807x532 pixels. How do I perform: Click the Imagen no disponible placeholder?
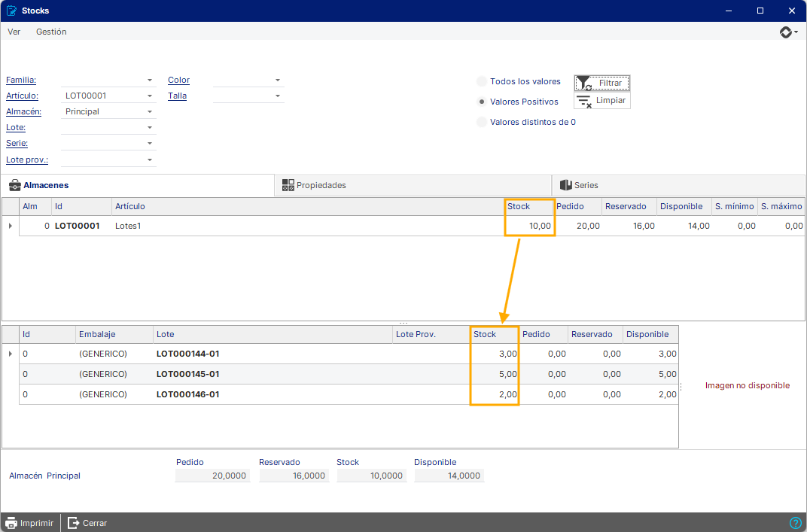(x=748, y=385)
